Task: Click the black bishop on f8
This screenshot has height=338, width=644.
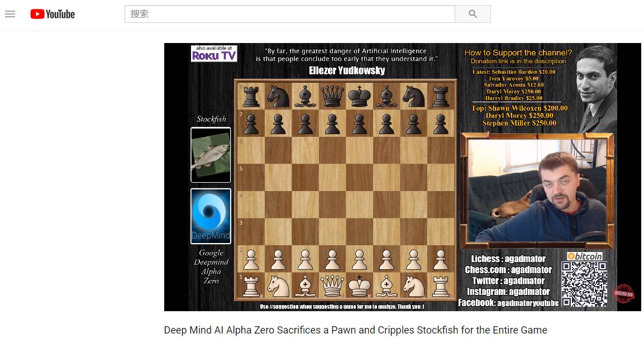Action: tap(387, 97)
